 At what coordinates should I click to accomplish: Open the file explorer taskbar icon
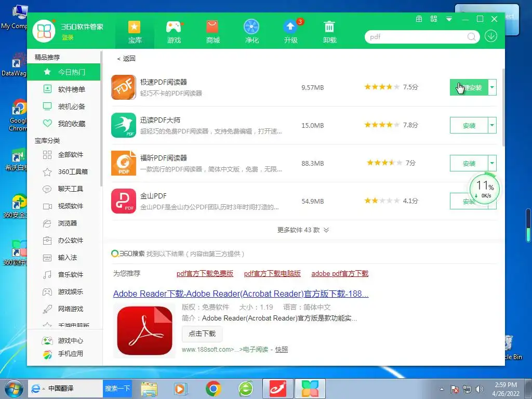(x=149, y=389)
